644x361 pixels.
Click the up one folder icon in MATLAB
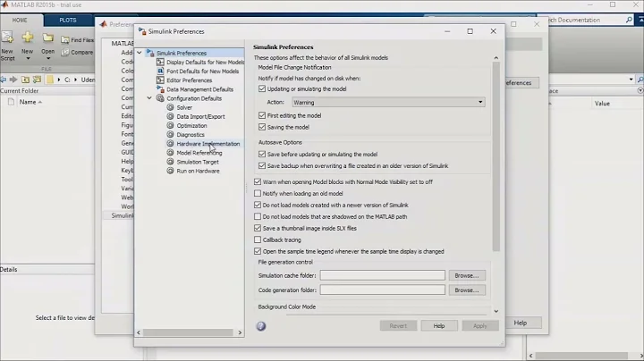25,80
